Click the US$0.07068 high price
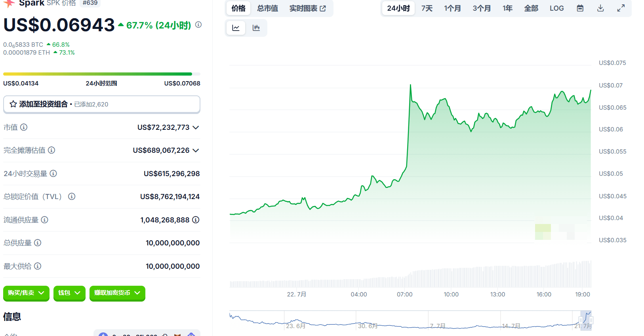The height and width of the screenshot is (336, 644). [x=182, y=84]
